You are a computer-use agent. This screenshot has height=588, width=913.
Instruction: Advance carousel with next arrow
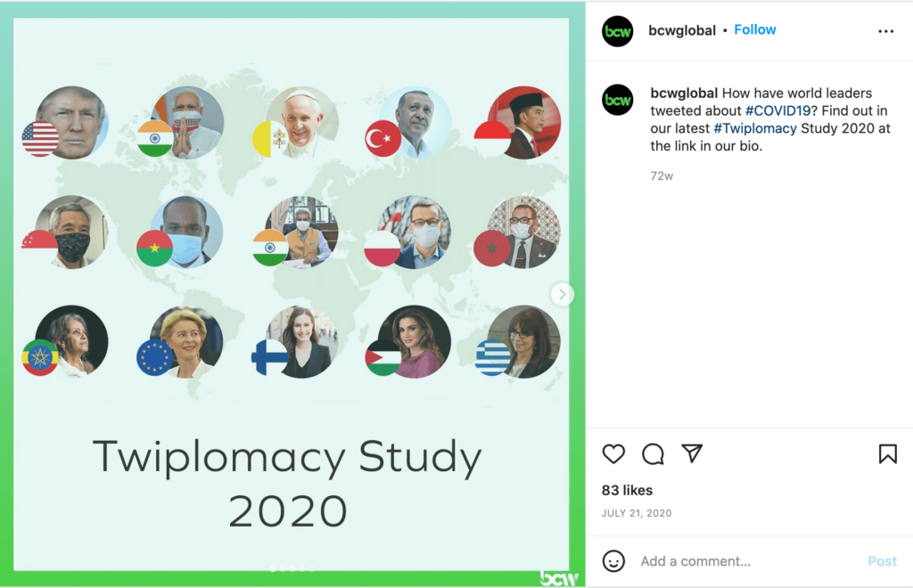[x=562, y=294]
